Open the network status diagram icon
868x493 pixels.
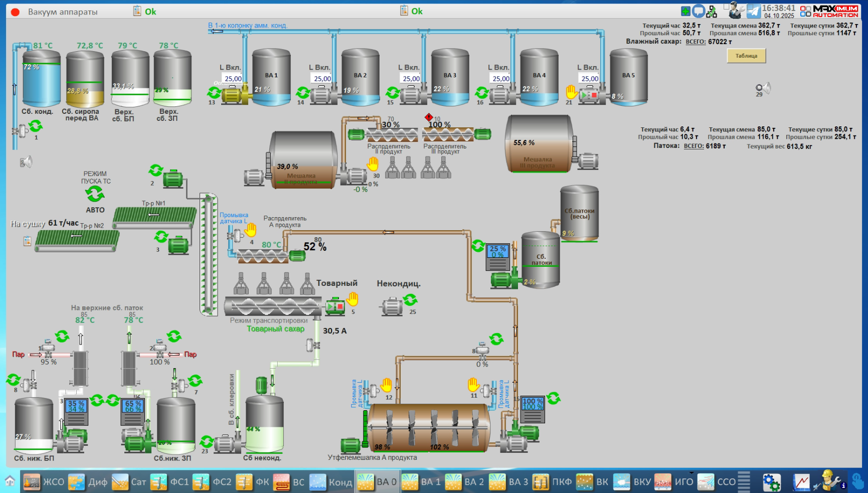(712, 12)
